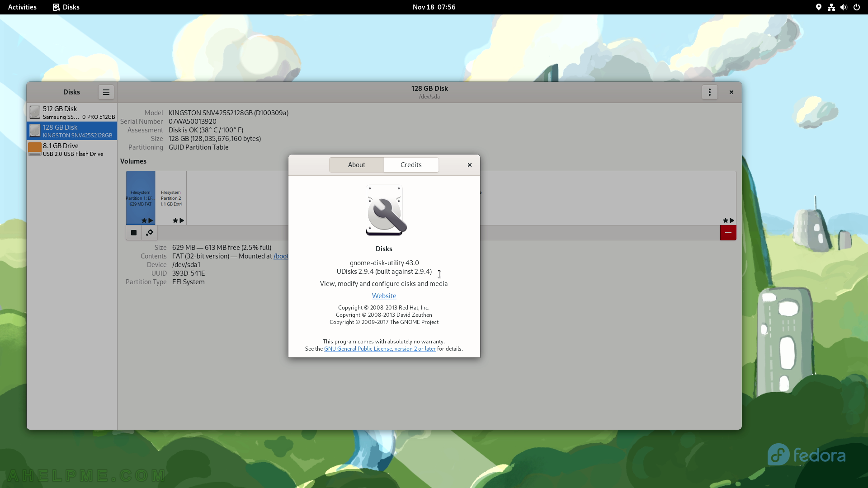Click the UUID value 393D-541E
The width and height of the screenshot is (868, 488).
point(189,273)
